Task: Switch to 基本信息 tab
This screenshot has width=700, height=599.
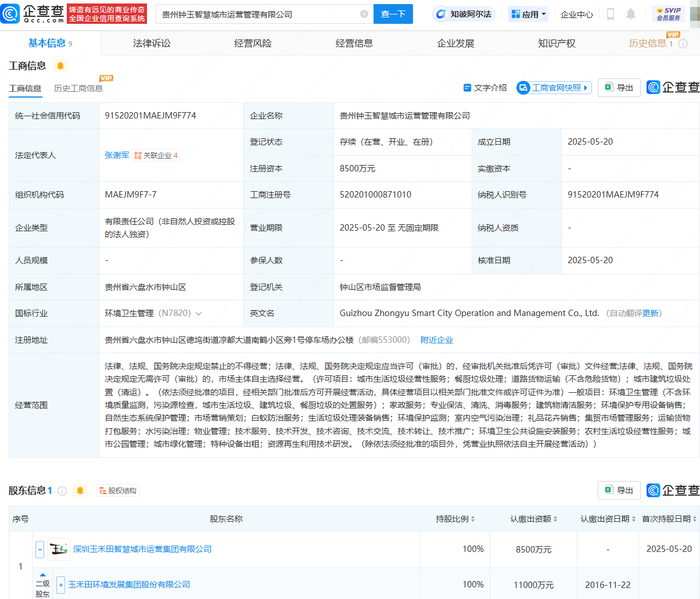Action: coord(50,43)
